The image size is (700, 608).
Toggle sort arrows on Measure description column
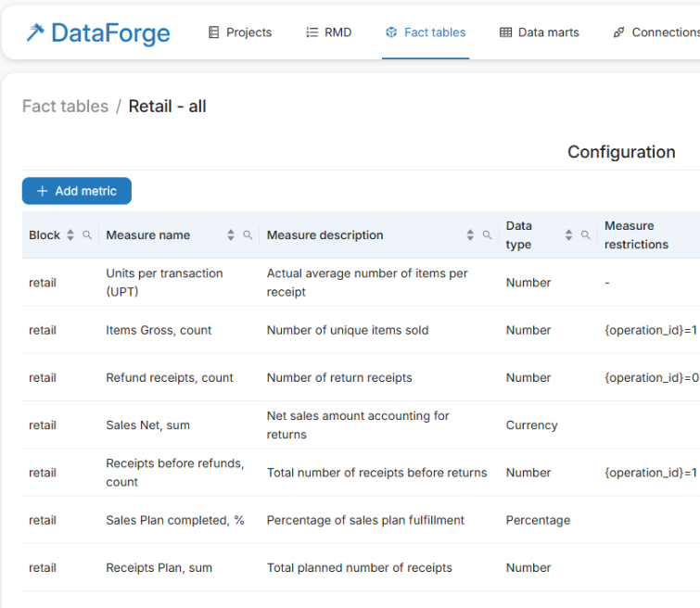click(x=470, y=235)
